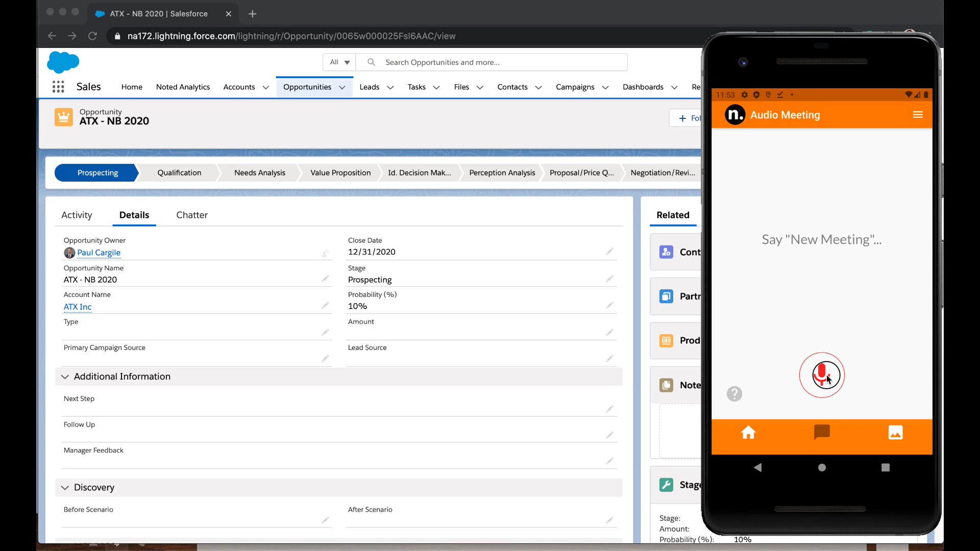Open the Paul Cargile owner link
This screenshot has width=980, height=551.
click(99, 253)
